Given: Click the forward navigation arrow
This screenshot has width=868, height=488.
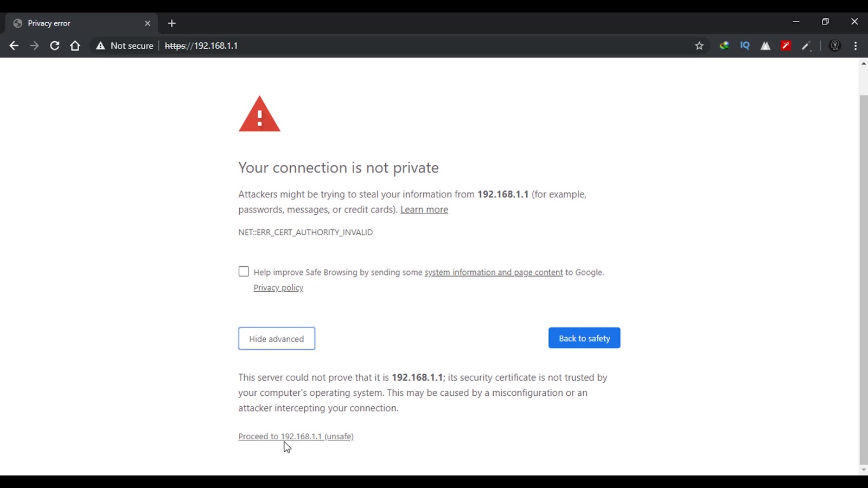Looking at the screenshot, I should coord(34,46).
